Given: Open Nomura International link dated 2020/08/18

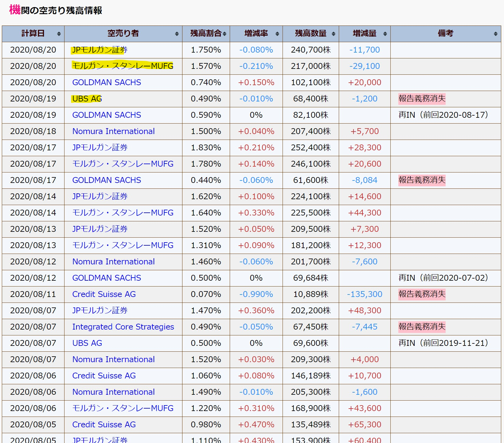Looking at the screenshot, I should pos(113,131).
